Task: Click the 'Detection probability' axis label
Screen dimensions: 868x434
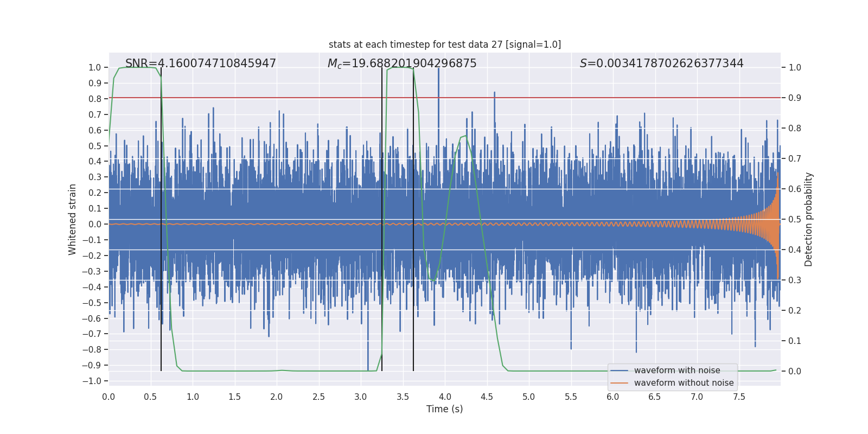Action: tap(809, 219)
